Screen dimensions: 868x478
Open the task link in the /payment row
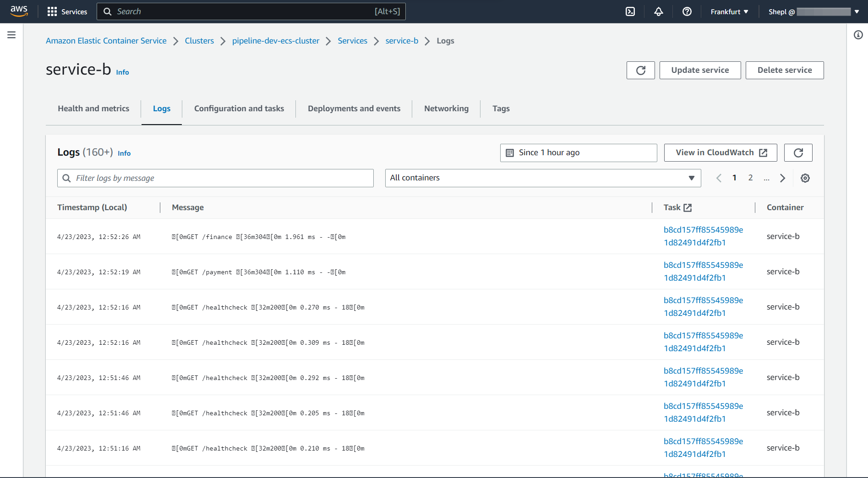click(704, 272)
